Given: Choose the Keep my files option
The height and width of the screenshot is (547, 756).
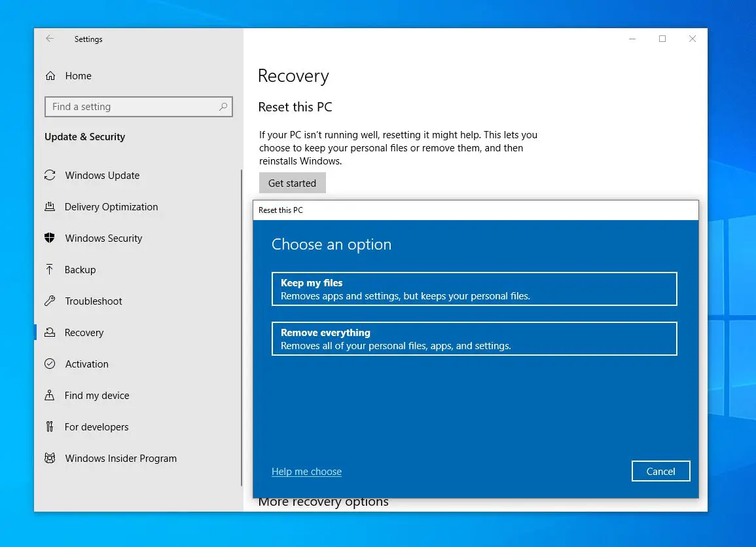Looking at the screenshot, I should tap(475, 289).
